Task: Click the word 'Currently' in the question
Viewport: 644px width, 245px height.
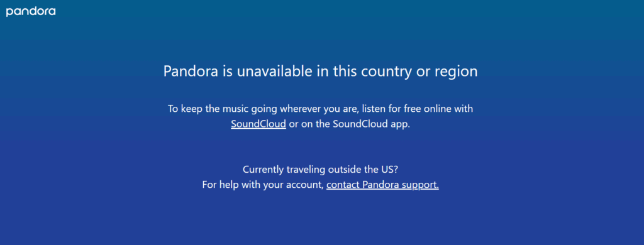Action: 262,170
